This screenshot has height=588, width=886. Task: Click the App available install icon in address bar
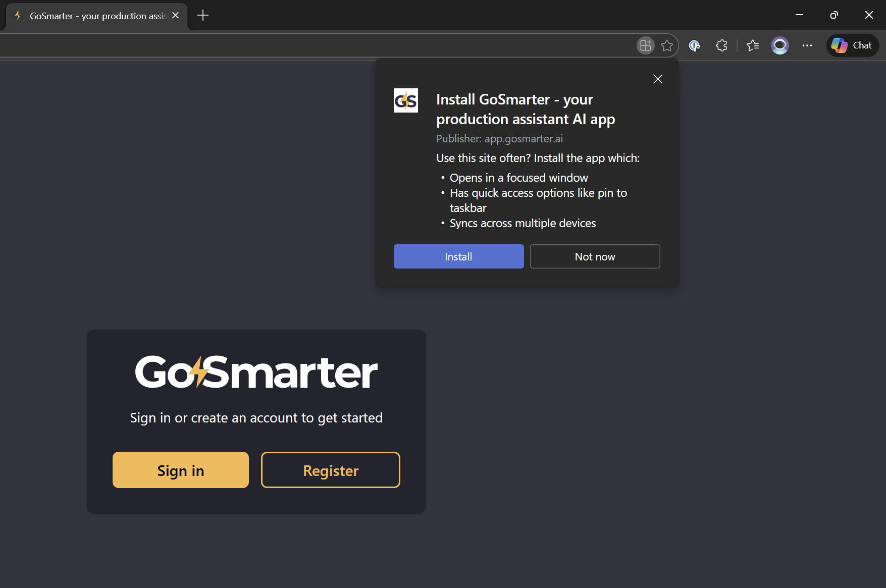click(x=645, y=45)
